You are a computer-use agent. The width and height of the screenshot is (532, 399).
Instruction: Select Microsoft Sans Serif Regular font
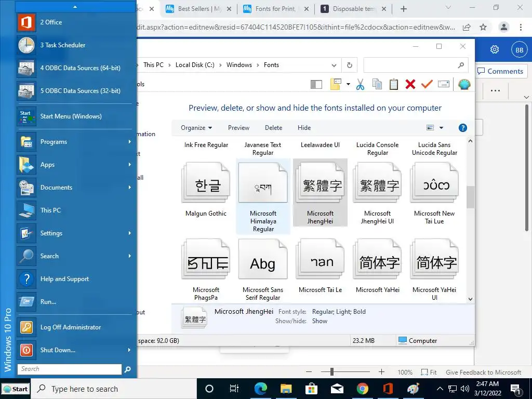pos(263,270)
